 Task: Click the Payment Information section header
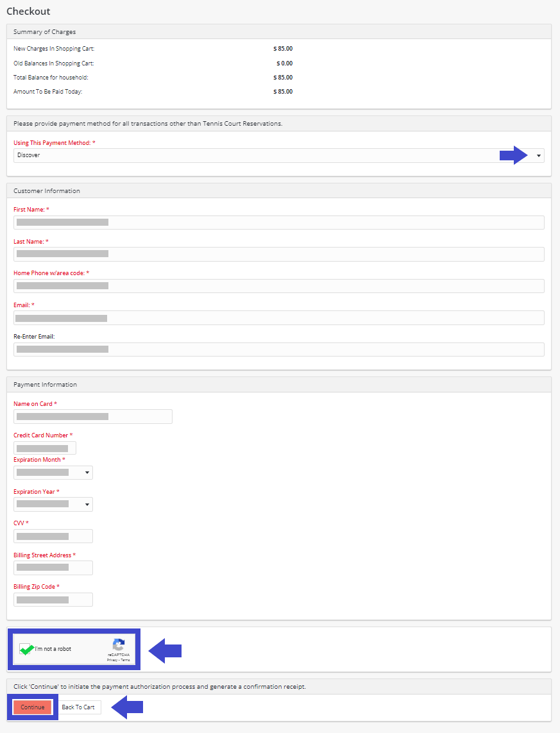pos(46,384)
